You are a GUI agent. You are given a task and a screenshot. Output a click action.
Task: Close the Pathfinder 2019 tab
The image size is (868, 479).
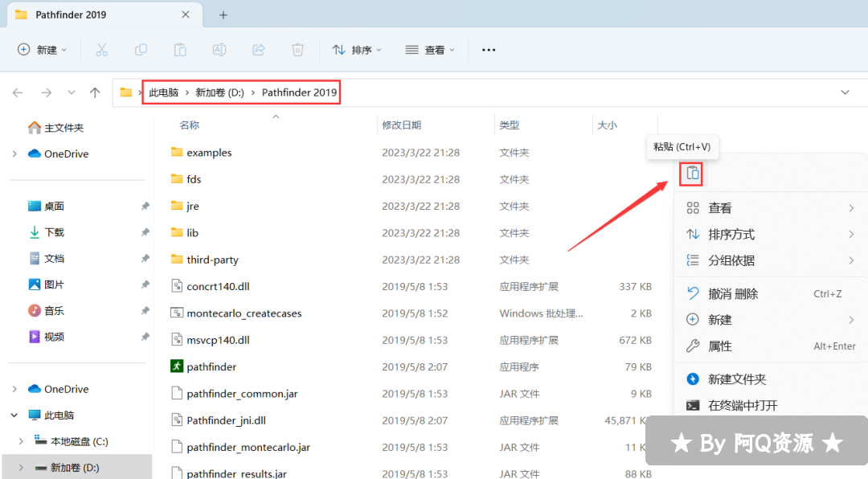[186, 15]
